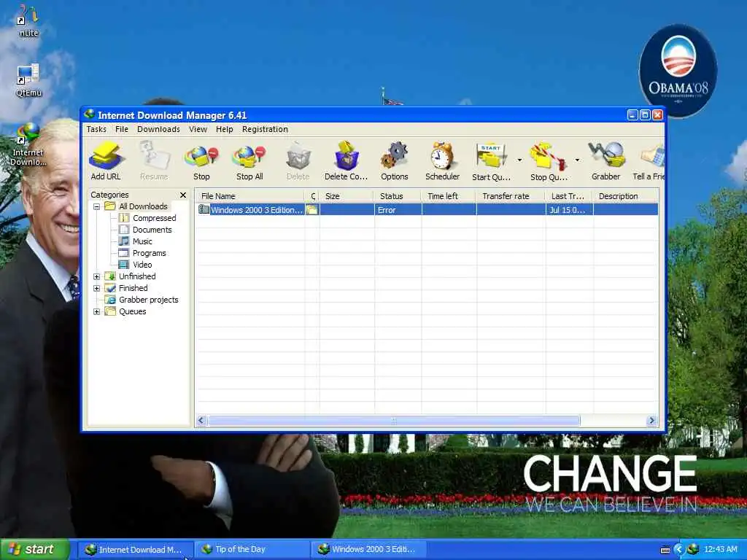Open the Stop Queue dropdown arrow
This screenshot has width=747, height=560.
577,160
